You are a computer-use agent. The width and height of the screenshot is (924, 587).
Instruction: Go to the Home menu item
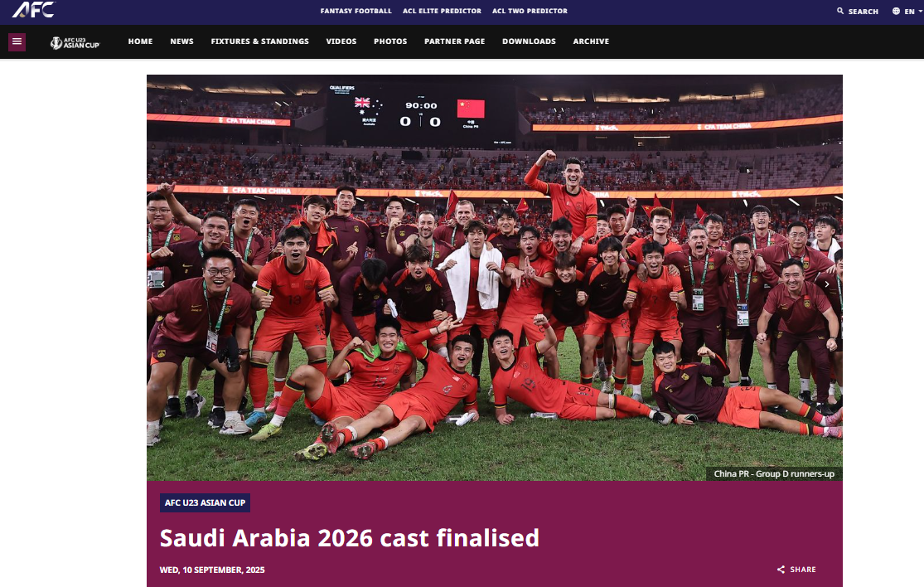(x=140, y=41)
